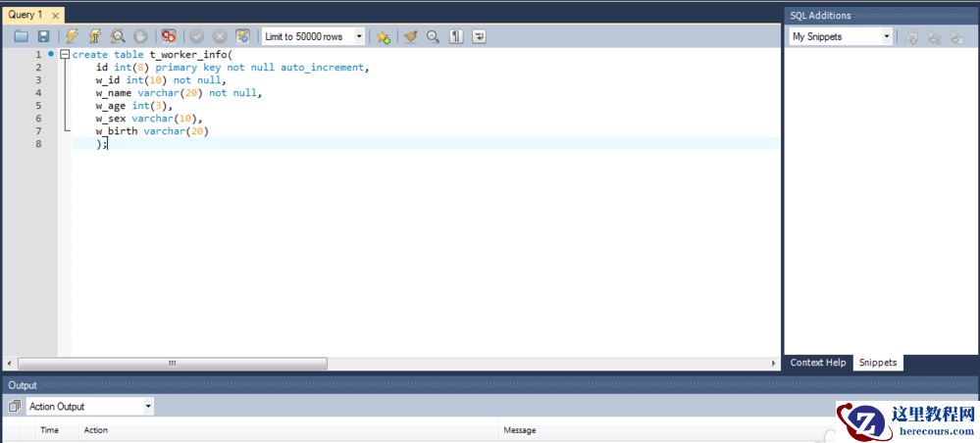
Task: Replace editor text with selected snippet icon
Action: 911,37
